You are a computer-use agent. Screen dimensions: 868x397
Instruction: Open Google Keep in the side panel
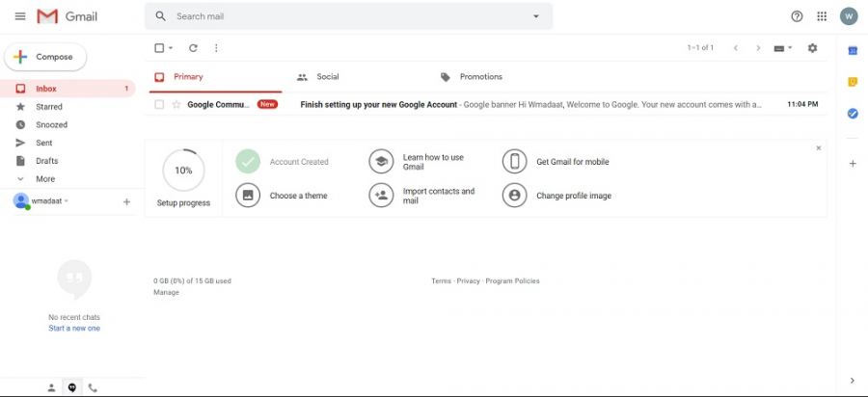tap(853, 82)
